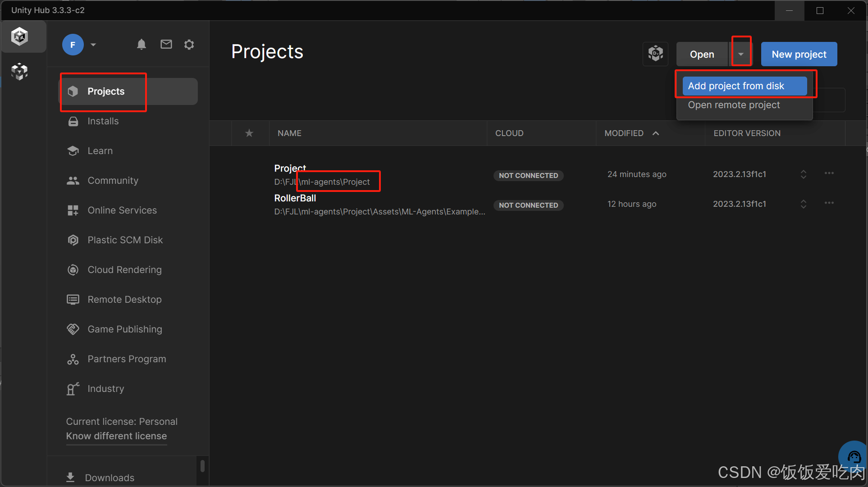
Task: Sort by CLOUD column header
Action: (509, 133)
